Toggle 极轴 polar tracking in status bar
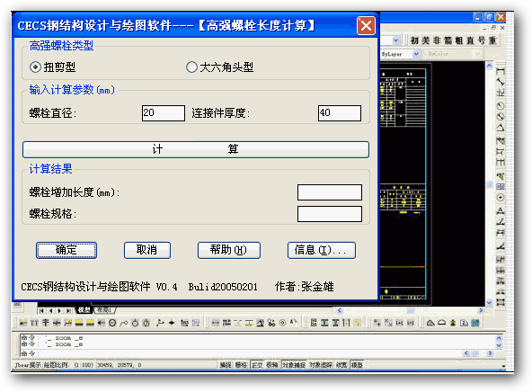The image size is (532, 392). pyautogui.click(x=272, y=365)
